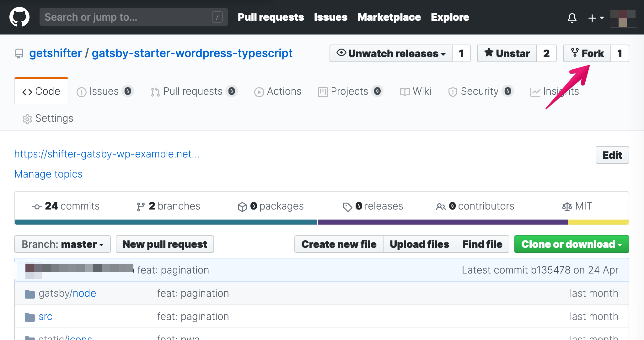Click the gatsby/node folder icon
Viewport: 644px width, 340px height.
coord(30,294)
